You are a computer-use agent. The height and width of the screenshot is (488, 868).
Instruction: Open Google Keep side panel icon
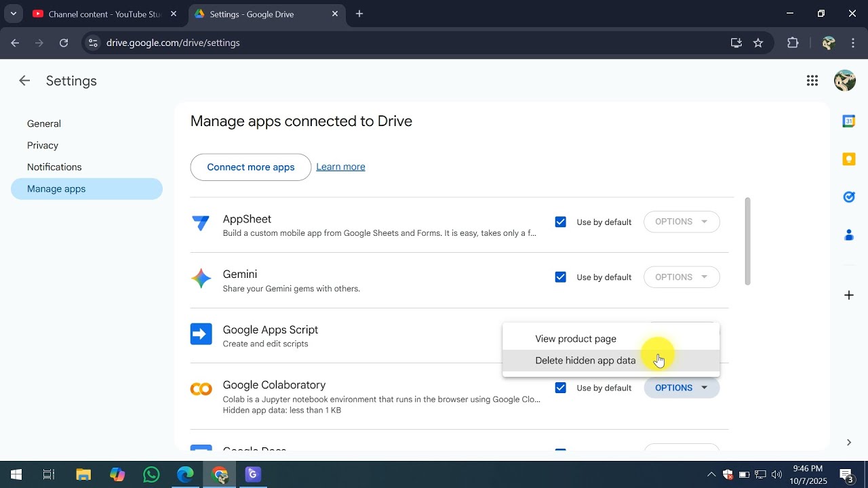pyautogui.click(x=848, y=159)
